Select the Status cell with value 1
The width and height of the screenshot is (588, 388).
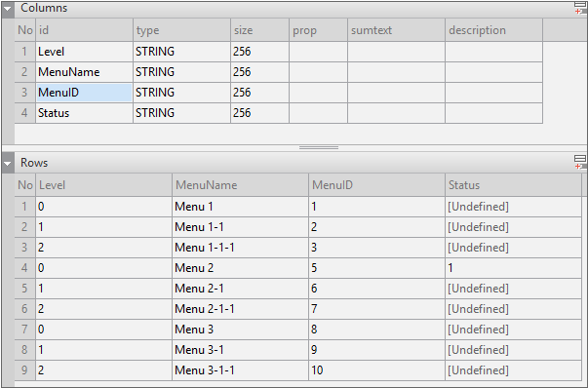tap(513, 268)
